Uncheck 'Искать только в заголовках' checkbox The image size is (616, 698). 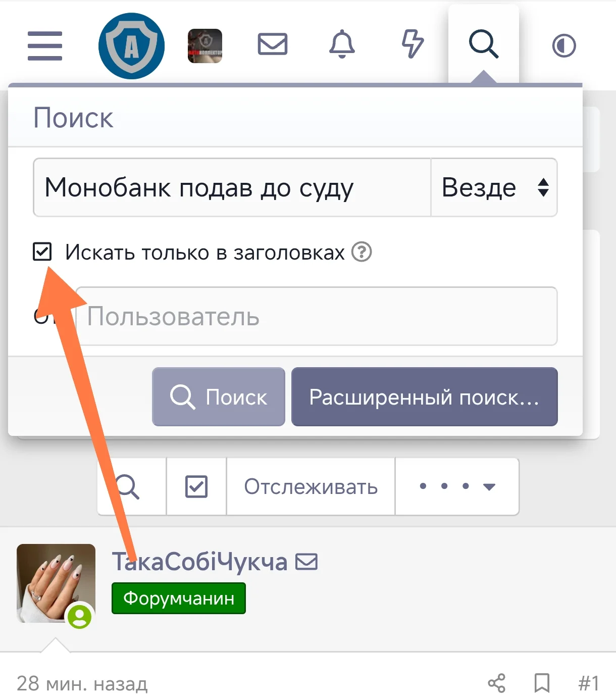point(43,251)
